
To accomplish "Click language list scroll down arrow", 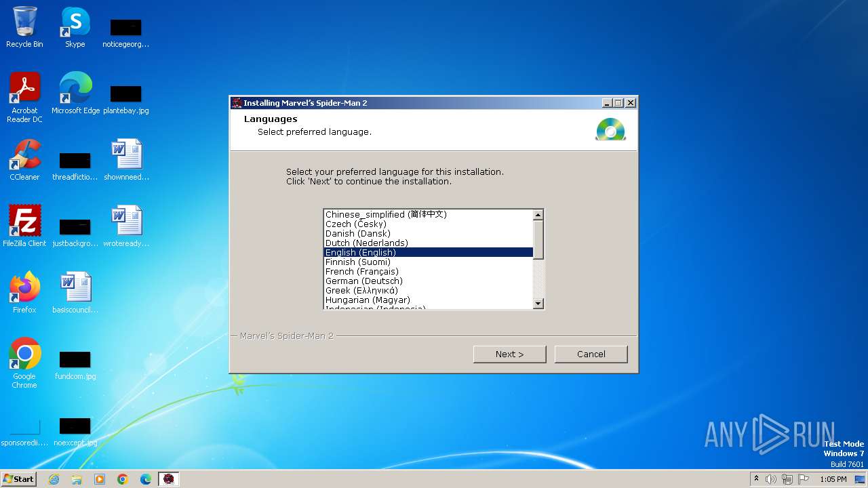I will click(x=538, y=304).
